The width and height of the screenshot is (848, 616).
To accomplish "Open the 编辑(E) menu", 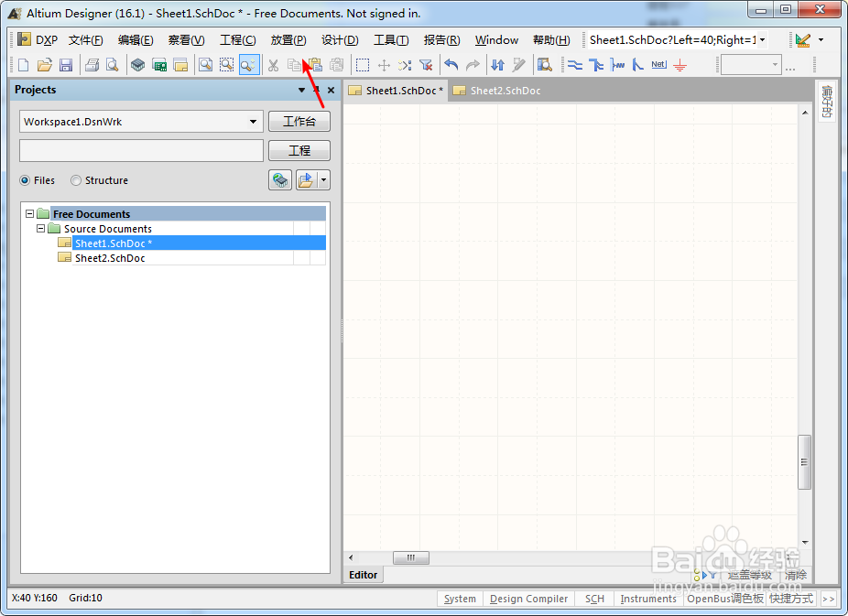I will 136,40.
